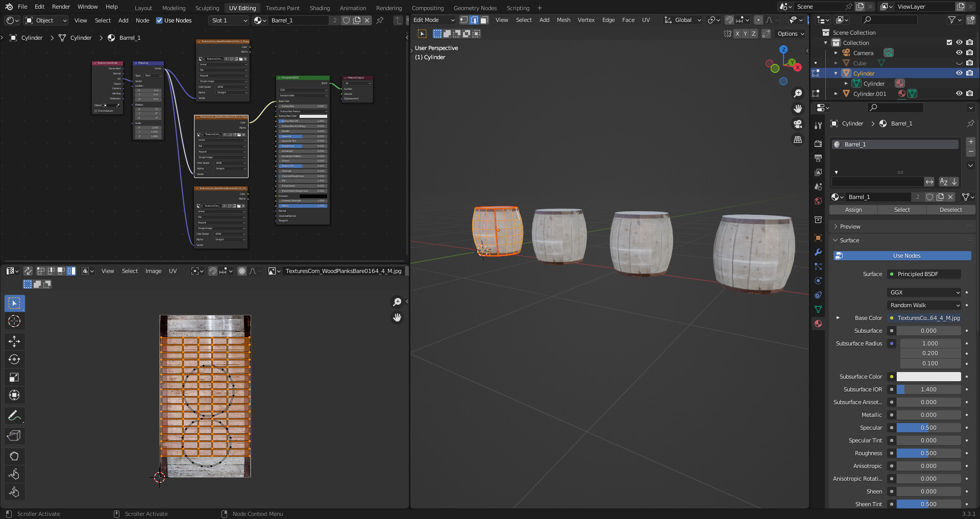Select the Move tool in UV editor toolbar
The height and width of the screenshot is (519, 980).
pos(14,341)
